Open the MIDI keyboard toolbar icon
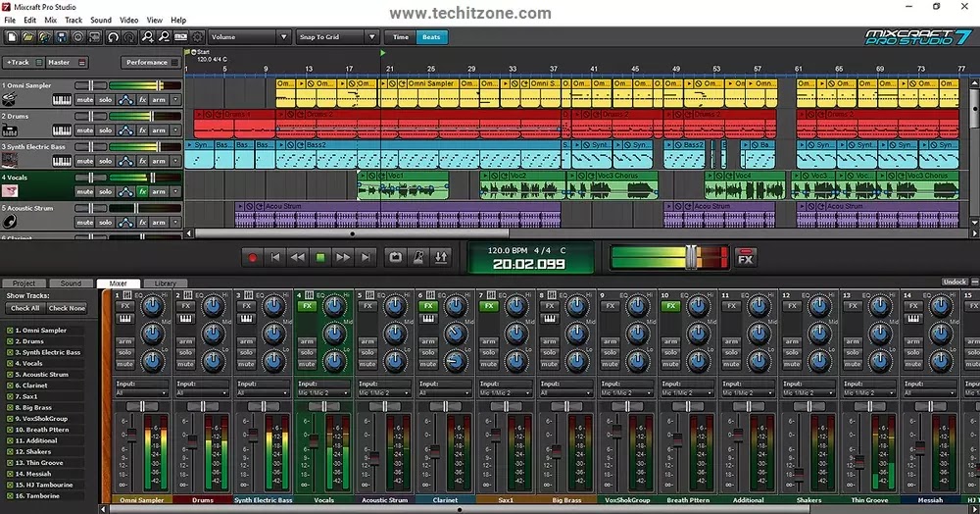Screen dimensions: 980x514 coord(180,37)
